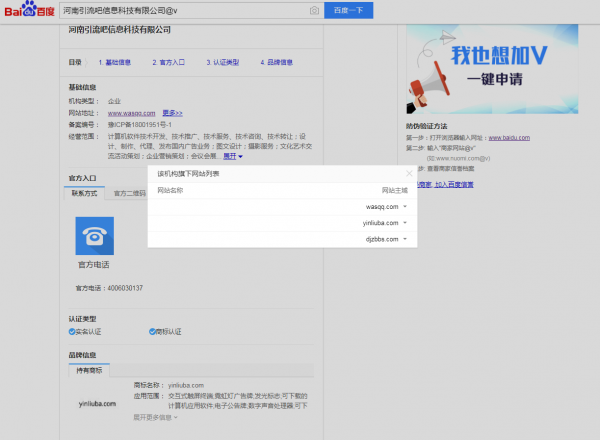Jump to 1. 基础信息 section
The width and height of the screenshot is (600, 440).
(114, 62)
